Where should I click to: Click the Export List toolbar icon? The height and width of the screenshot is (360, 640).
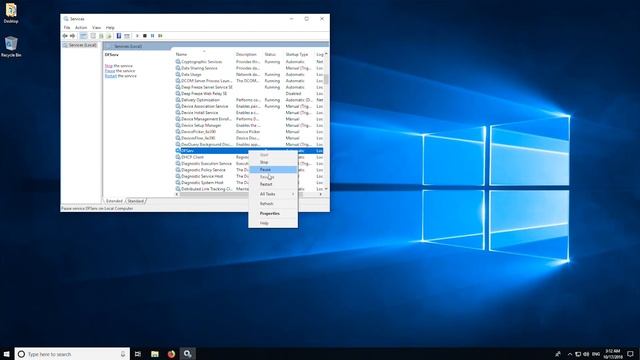coord(109,36)
